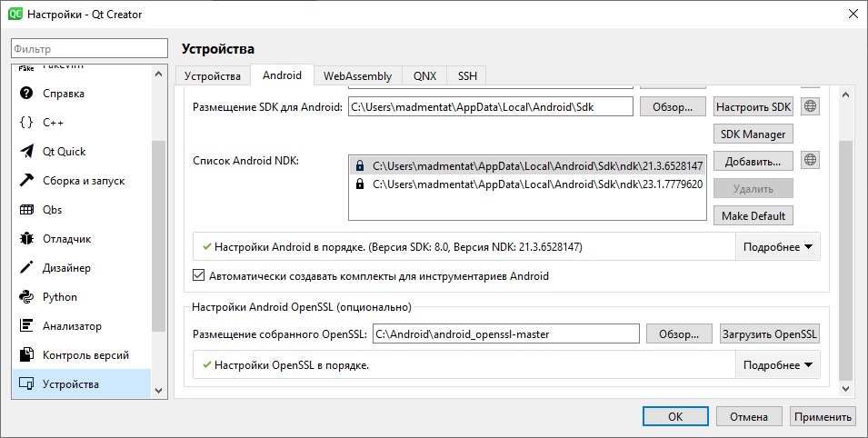The width and height of the screenshot is (868, 438).
Task: Click the Настроить SDK button
Action: tap(753, 107)
